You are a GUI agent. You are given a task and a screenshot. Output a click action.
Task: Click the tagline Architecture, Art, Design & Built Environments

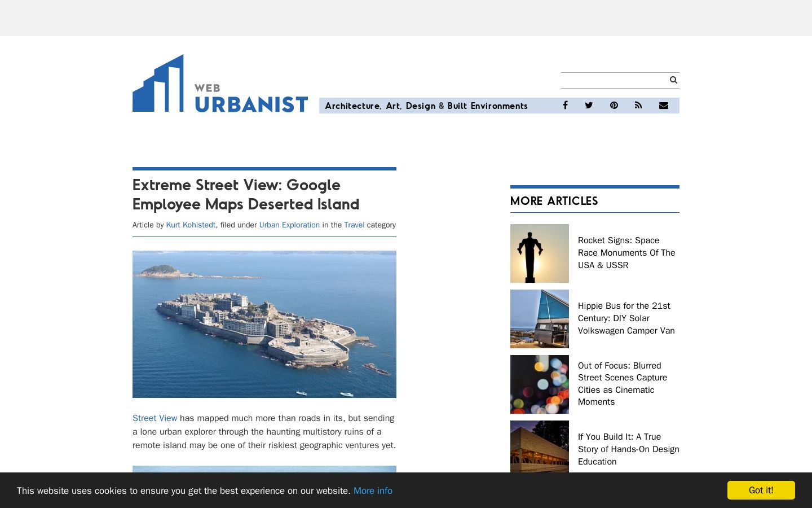pos(426,106)
